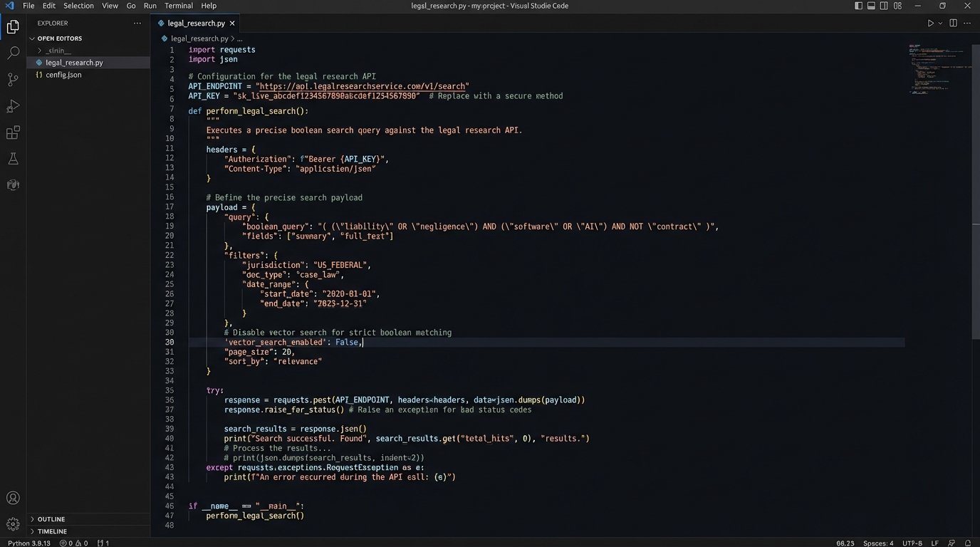Run the Python file with the play button
The image size is (980, 547).
(929, 23)
